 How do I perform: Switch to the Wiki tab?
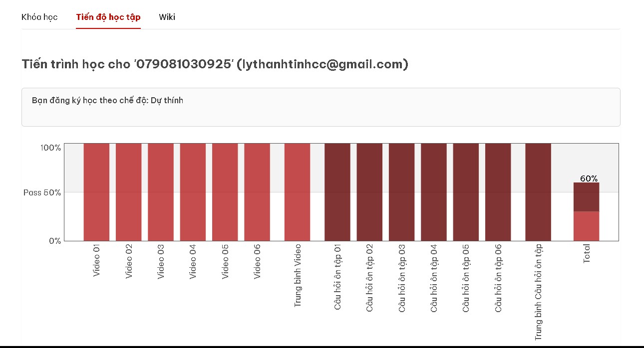pos(167,17)
